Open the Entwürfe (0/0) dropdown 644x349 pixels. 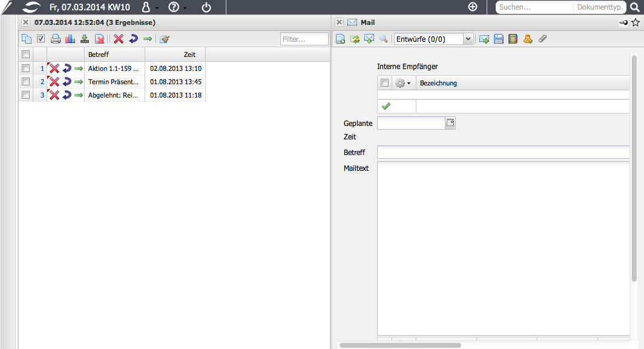click(467, 39)
